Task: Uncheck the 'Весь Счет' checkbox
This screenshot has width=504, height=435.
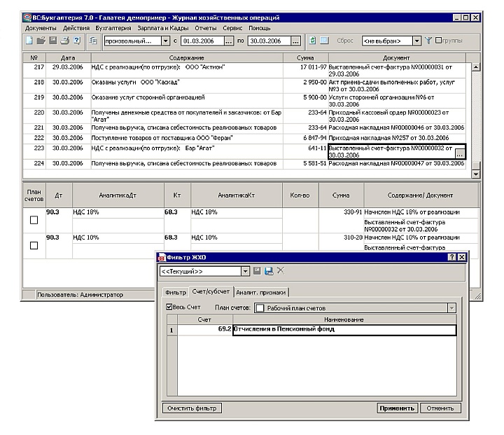Action: point(169,308)
